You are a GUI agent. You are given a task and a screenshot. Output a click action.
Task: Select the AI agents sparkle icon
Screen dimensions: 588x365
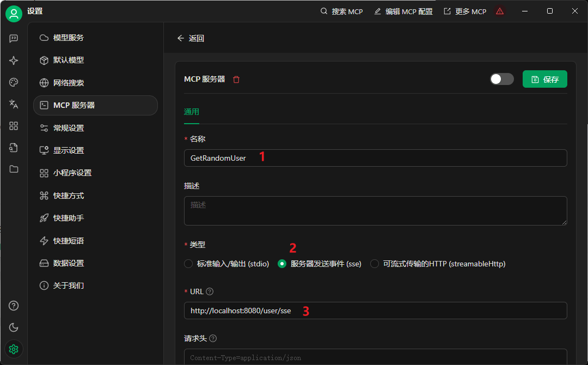click(x=14, y=60)
